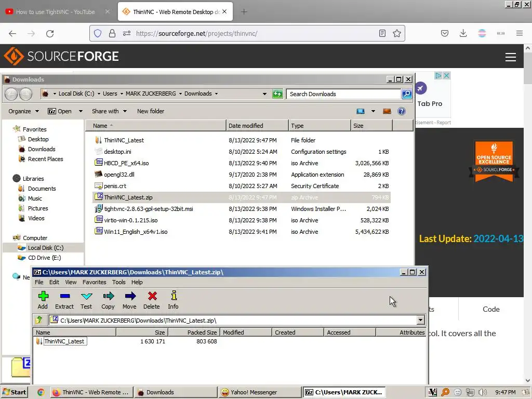Select Desktop in Explorer Favorites

pyautogui.click(x=38, y=139)
